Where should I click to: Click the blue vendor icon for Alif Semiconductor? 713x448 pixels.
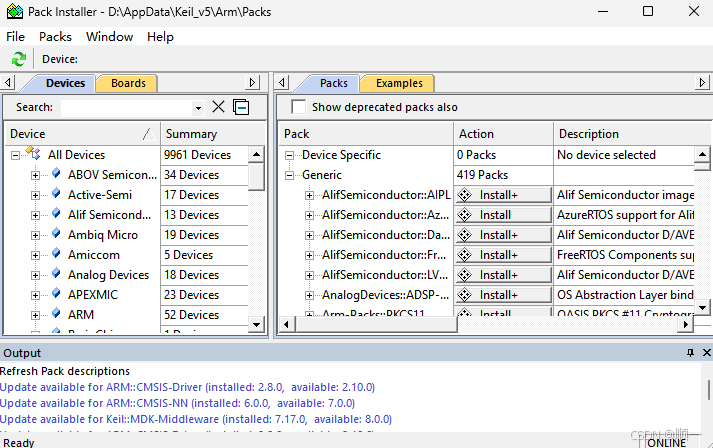(x=56, y=213)
